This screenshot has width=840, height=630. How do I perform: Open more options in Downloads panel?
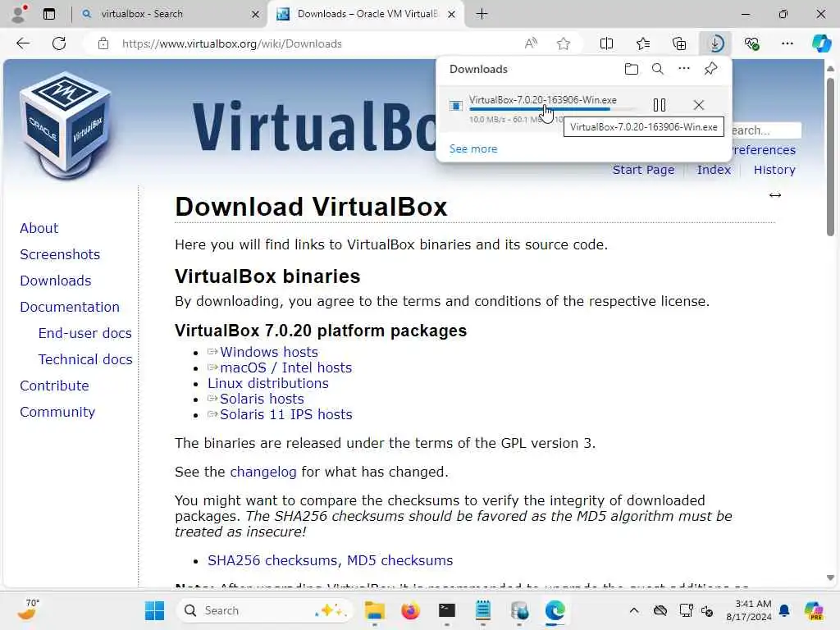point(684,69)
